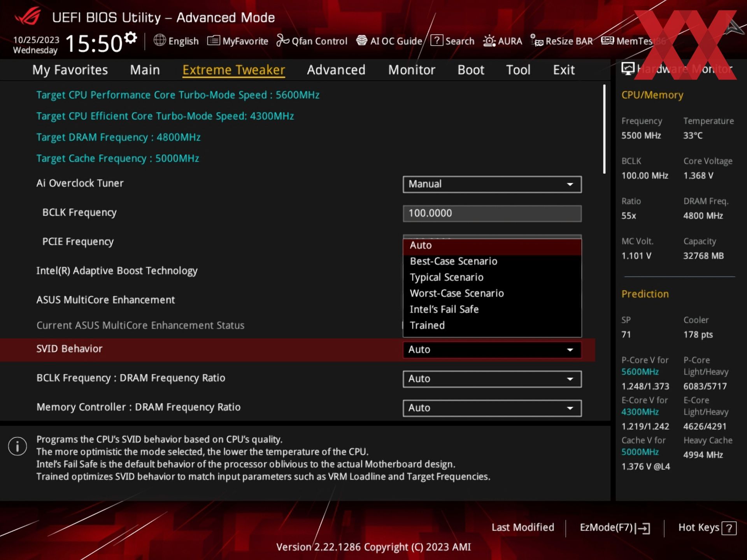The height and width of the screenshot is (560, 747).
Task: Switch to EzMode(F7) text
Action: click(606, 528)
